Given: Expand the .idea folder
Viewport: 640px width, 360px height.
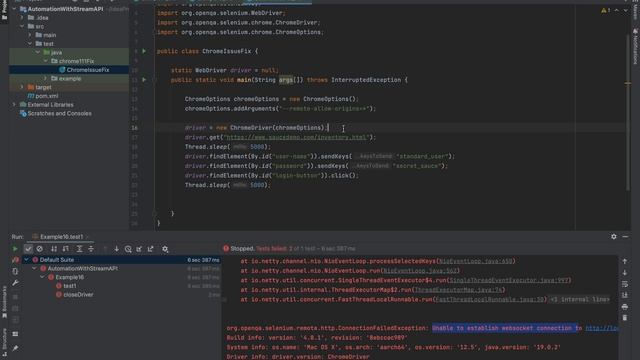Looking at the screenshot, I should (22, 18).
